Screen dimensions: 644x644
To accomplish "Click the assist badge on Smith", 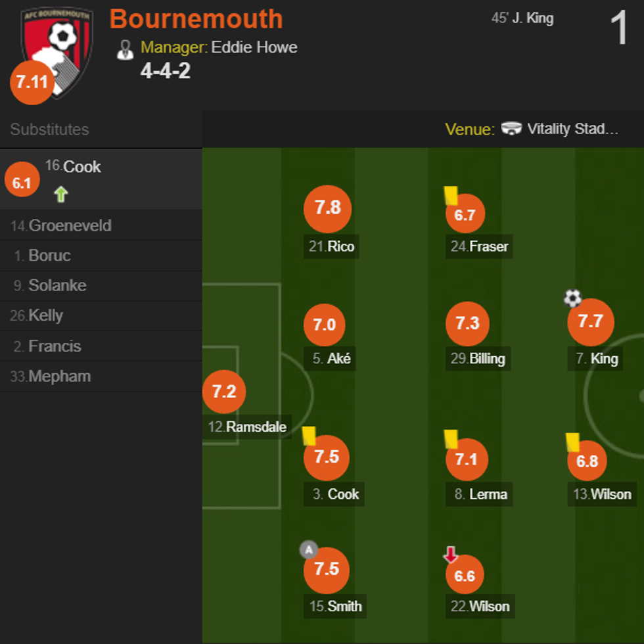I will (x=309, y=549).
